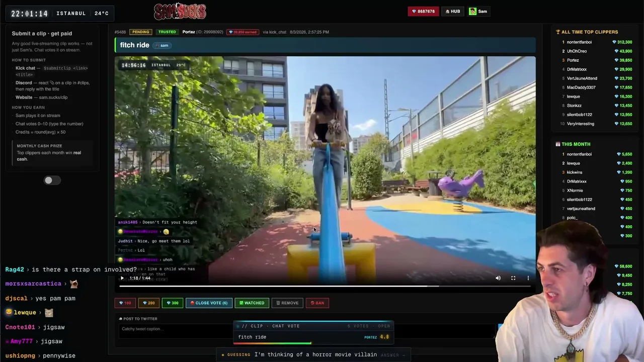Click the chat vote score 4.8
Image resolution: width=644 pixels, height=362 pixels.
[384, 337]
